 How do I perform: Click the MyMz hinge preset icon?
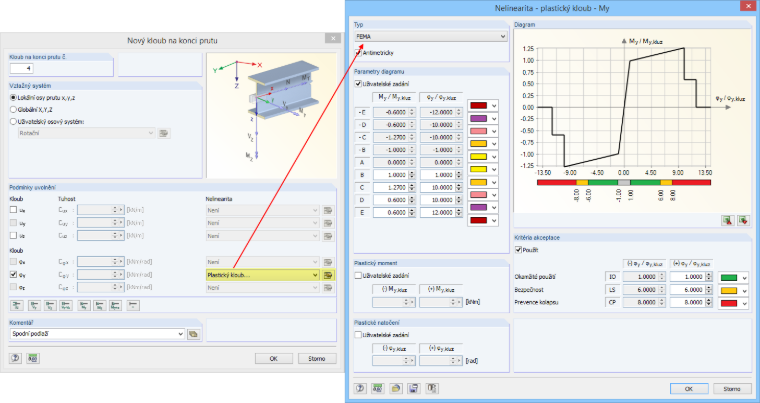click(115, 305)
